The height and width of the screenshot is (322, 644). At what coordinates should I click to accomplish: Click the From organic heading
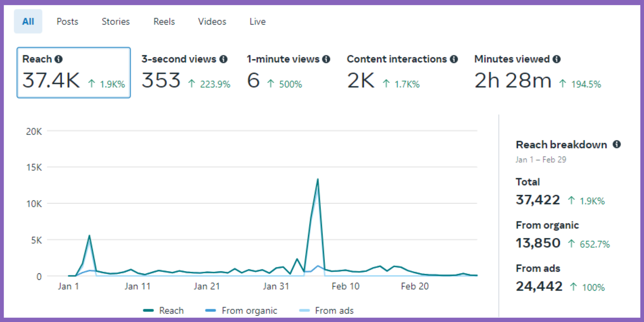point(547,225)
